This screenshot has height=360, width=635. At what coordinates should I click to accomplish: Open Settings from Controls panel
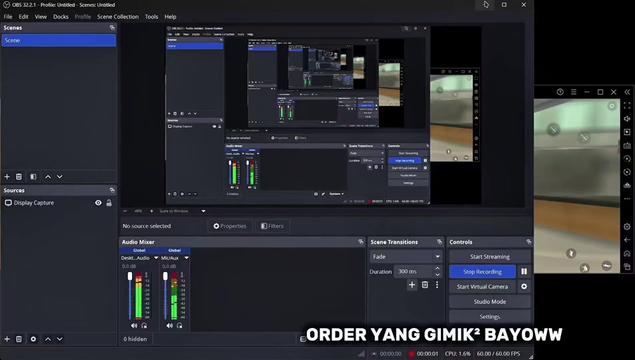(x=490, y=316)
